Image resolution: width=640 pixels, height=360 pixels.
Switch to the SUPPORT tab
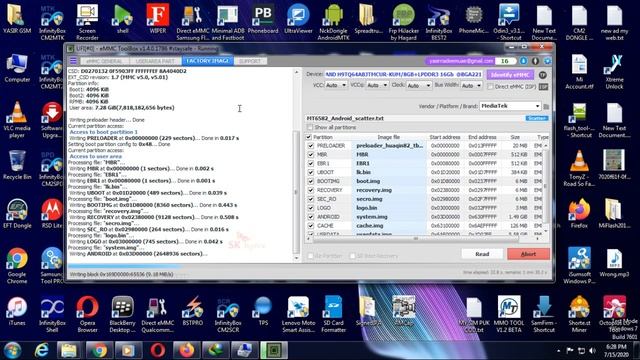pyautogui.click(x=250, y=61)
